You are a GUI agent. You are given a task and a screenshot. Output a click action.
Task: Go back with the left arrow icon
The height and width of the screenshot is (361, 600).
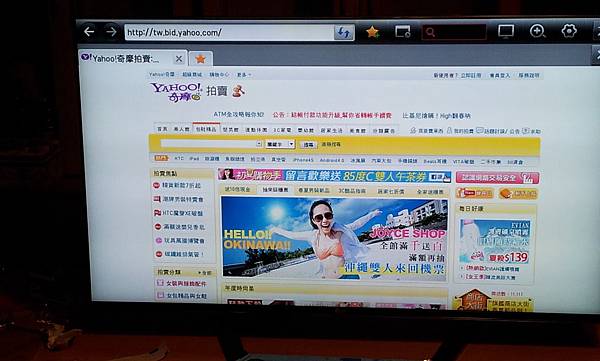(x=89, y=31)
